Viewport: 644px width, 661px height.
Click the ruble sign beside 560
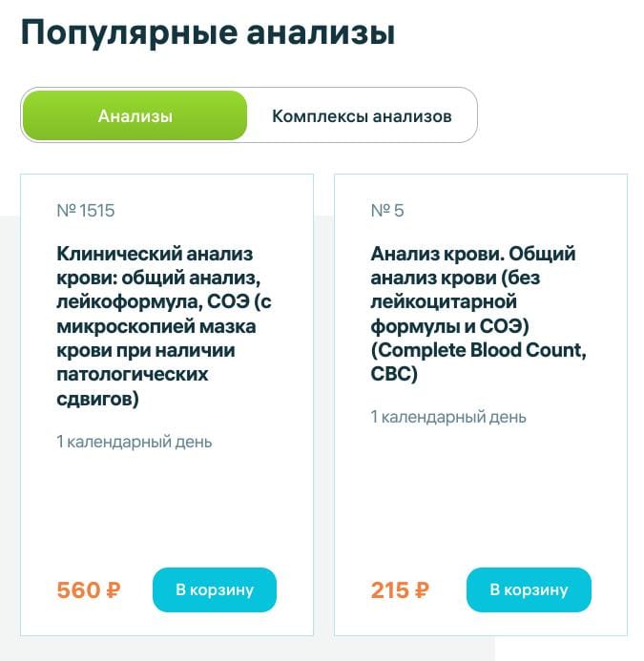click(x=113, y=590)
